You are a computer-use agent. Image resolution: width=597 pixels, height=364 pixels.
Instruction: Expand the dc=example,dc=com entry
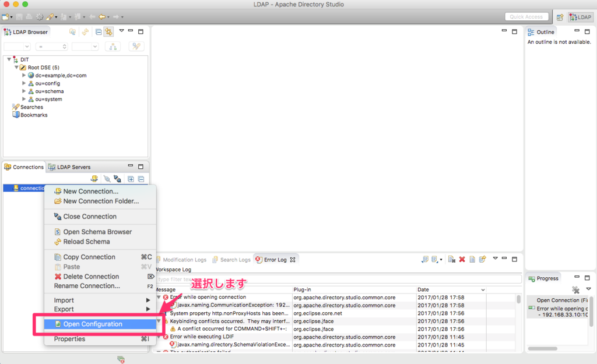(24, 75)
